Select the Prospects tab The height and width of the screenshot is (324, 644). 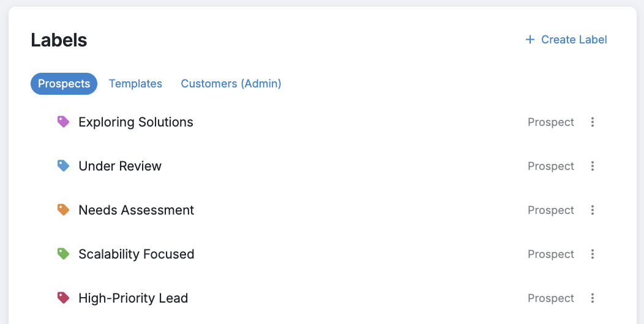pyautogui.click(x=64, y=84)
